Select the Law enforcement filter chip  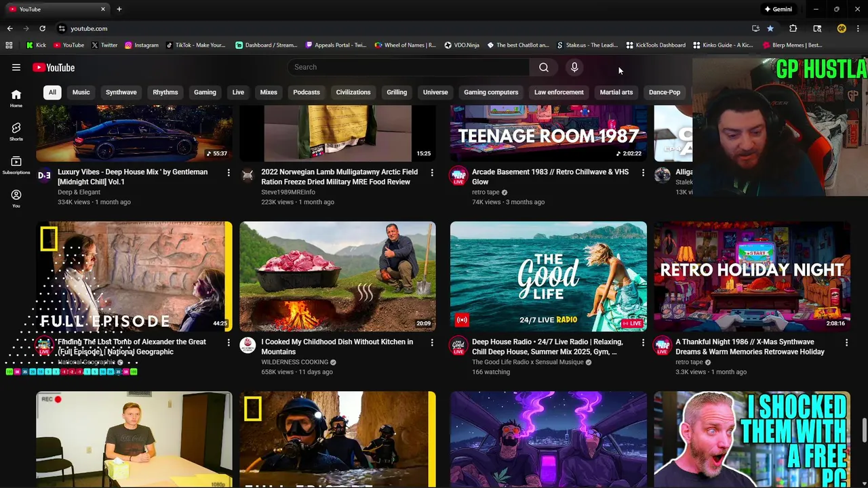coord(559,92)
